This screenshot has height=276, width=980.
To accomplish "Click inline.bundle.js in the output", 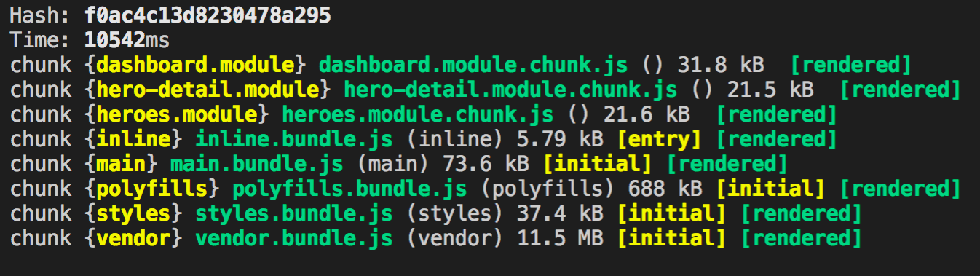I will coord(295,139).
